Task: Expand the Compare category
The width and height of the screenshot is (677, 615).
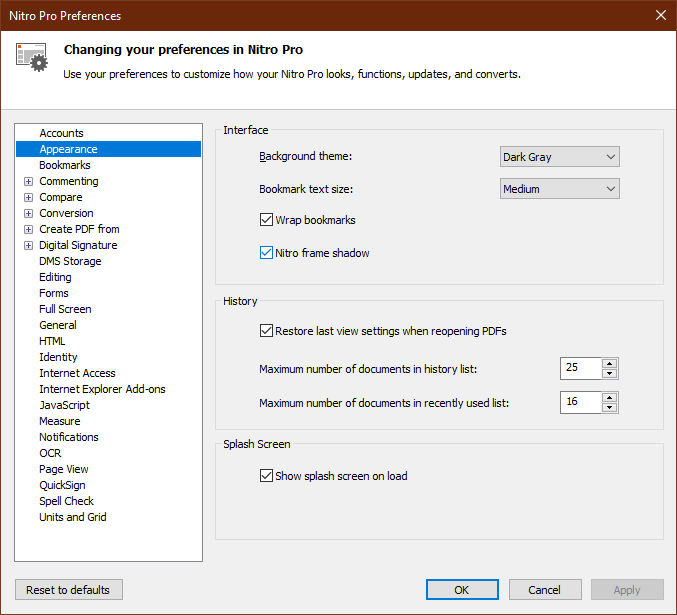Action: tap(28, 197)
